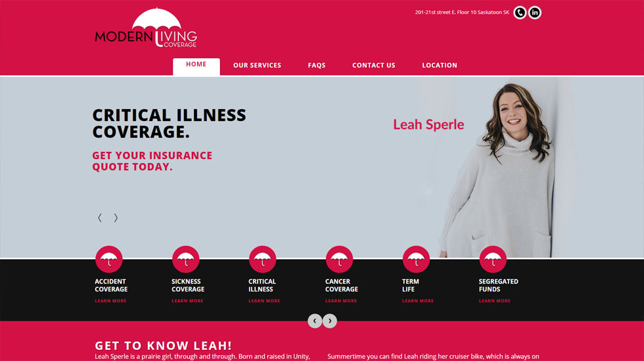Click the Segregated Funds umbrella icon
The width and height of the screenshot is (644, 361).
(x=493, y=259)
